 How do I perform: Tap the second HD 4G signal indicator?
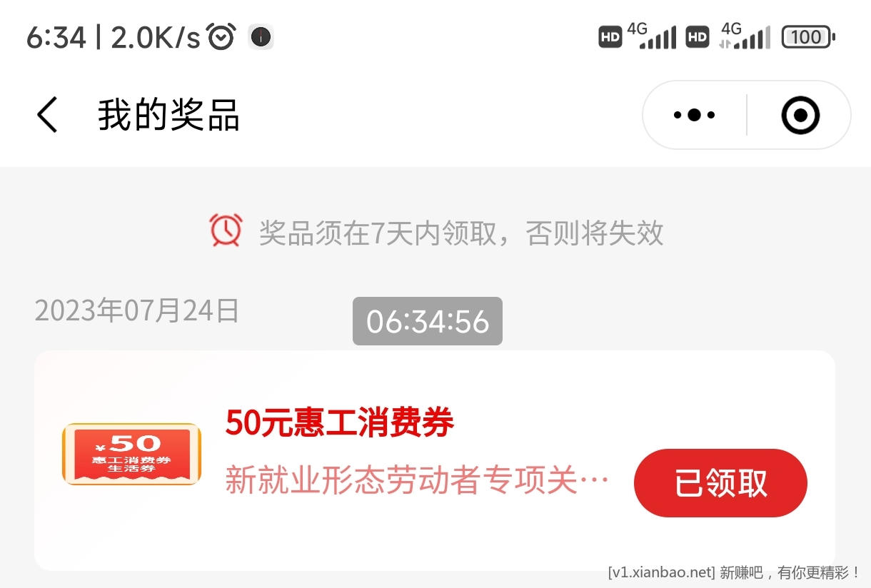click(x=727, y=36)
